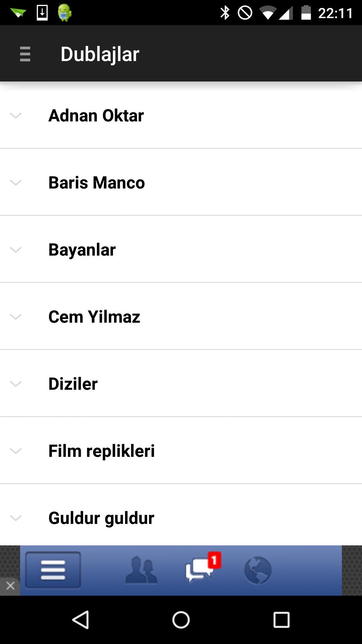Expand the Adnan Oktar chevron
Image resolution: width=362 pixels, height=644 pixels.
(x=16, y=115)
